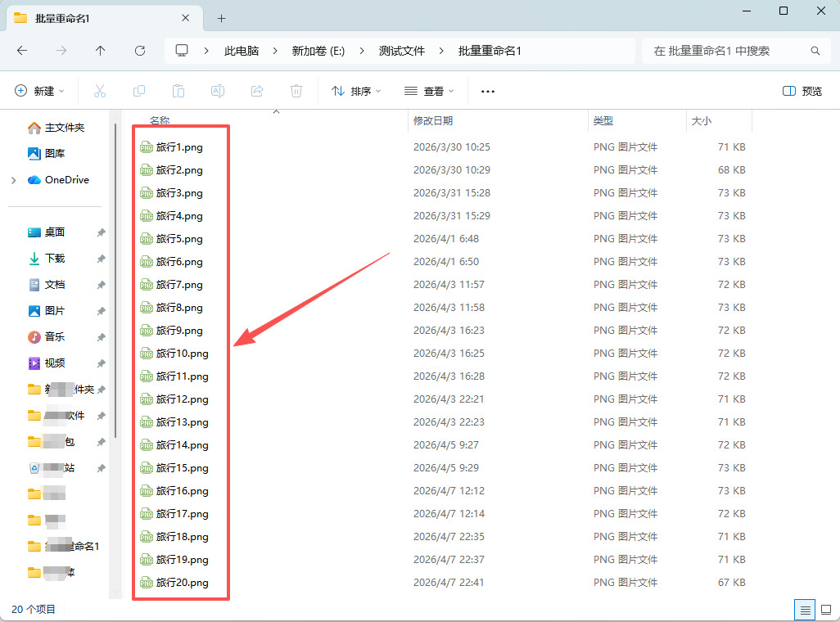Click the delete trash icon
840x622 pixels.
(296, 91)
